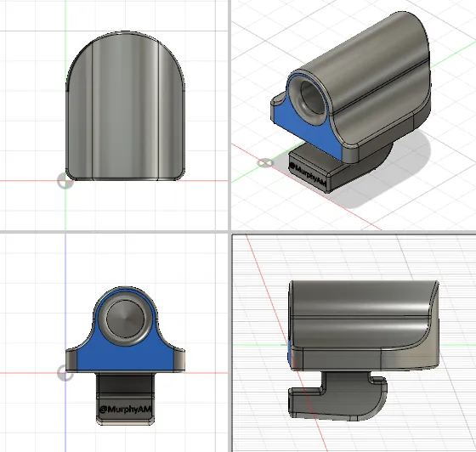Select the cylindrical hole in the perspective view
This screenshot has width=476, height=452.
click(313, 97)
